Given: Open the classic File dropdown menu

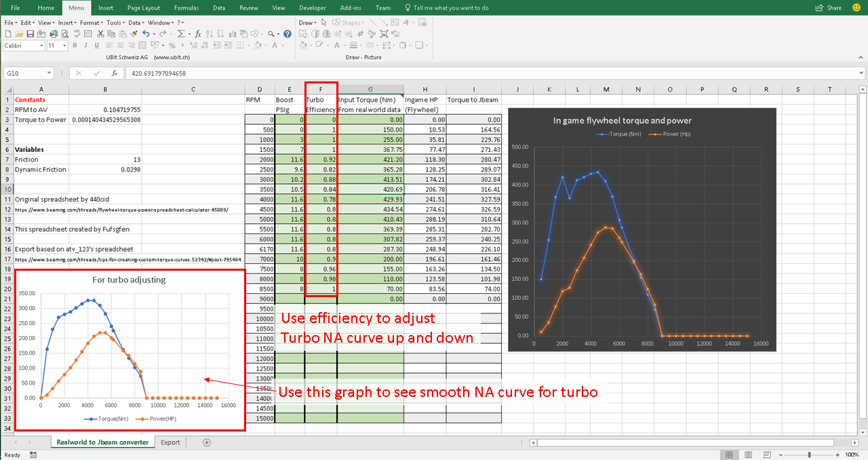Looking at the screenshot, I should pyautogui.click(x=12, y=22).
